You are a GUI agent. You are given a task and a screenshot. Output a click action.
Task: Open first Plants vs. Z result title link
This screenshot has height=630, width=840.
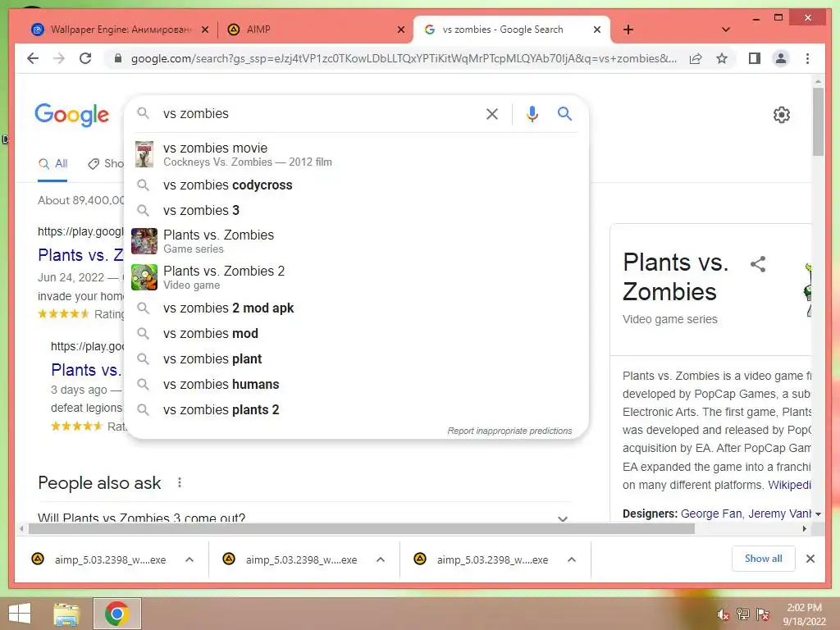[81, 255]
